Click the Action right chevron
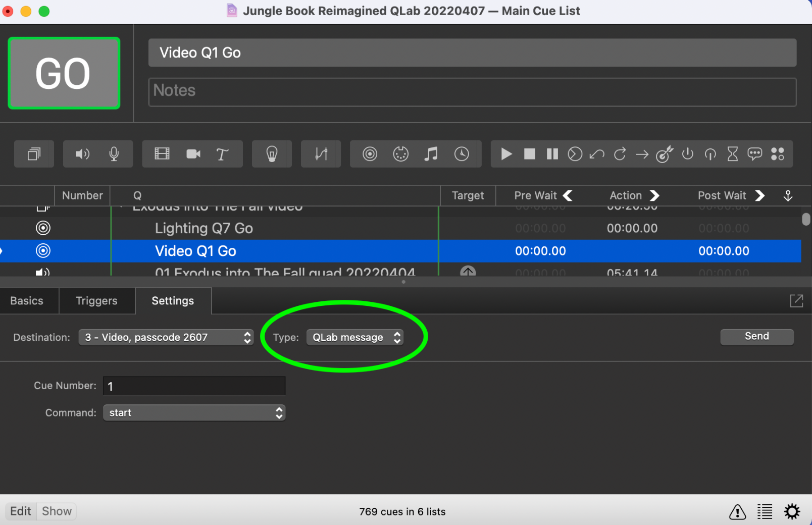The height and width of the screenshot is (525, 812). [x=655, y=196]
